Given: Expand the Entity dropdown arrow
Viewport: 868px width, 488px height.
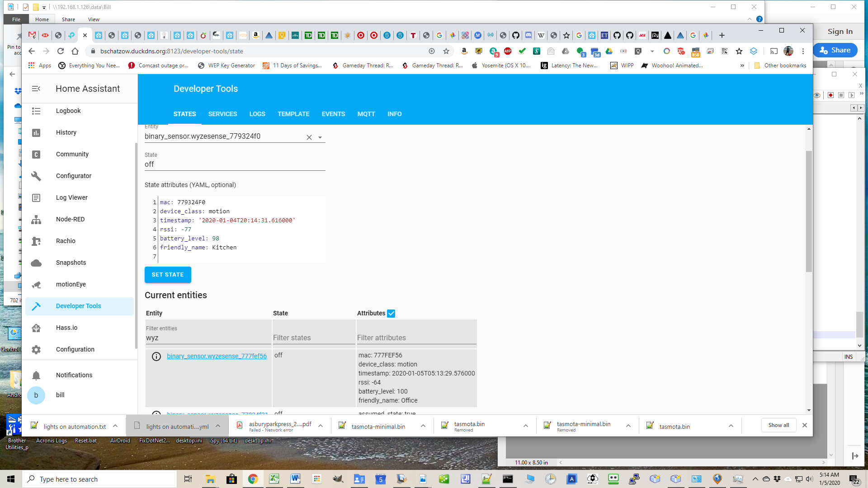Looking at the screenshot, I should click(x=320, y=137).
